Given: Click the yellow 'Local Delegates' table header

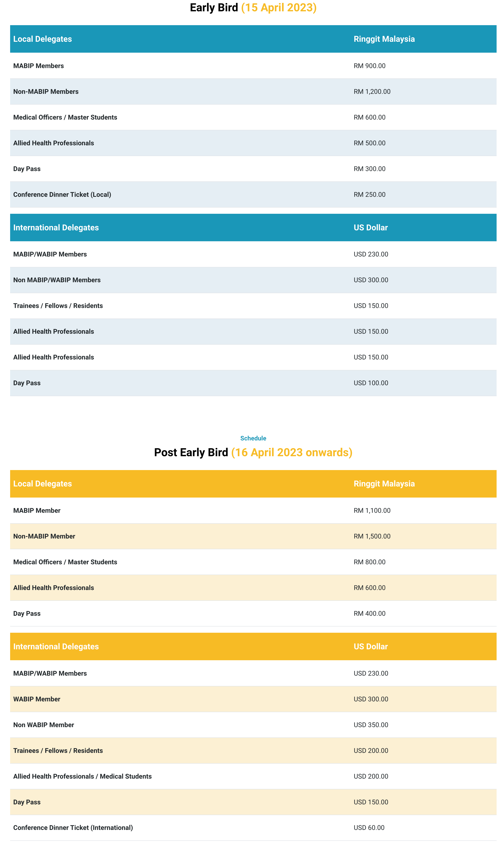Looking at the screenshot, I should click(x=42, y=484).
